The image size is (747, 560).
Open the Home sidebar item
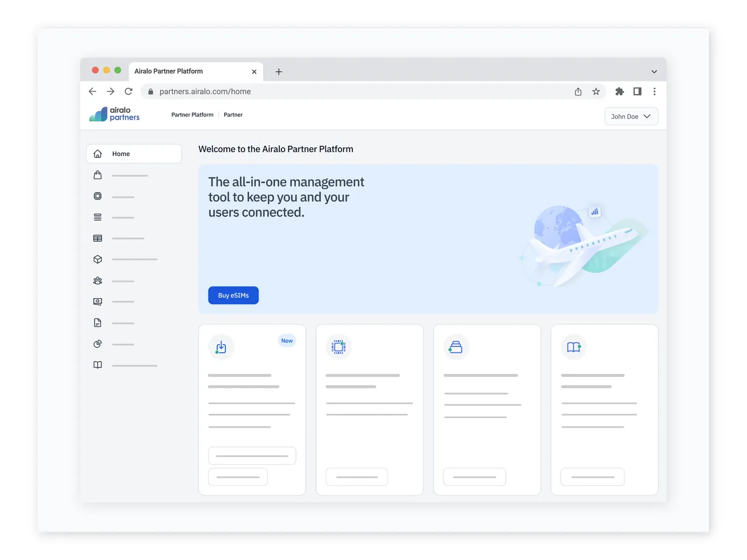click(x=134, y=154)
